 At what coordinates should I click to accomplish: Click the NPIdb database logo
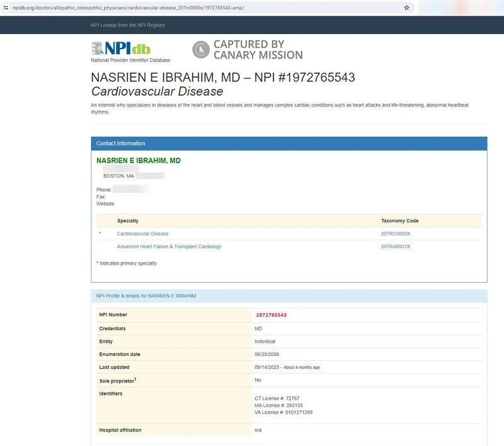(121, 49)
